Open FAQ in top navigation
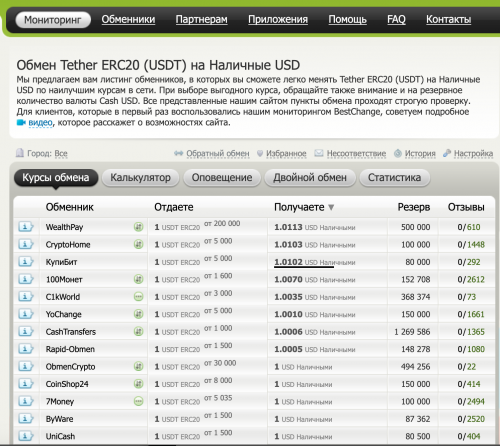Image resolution: width=500 pixels, height=446 pixels. [396, 19]
